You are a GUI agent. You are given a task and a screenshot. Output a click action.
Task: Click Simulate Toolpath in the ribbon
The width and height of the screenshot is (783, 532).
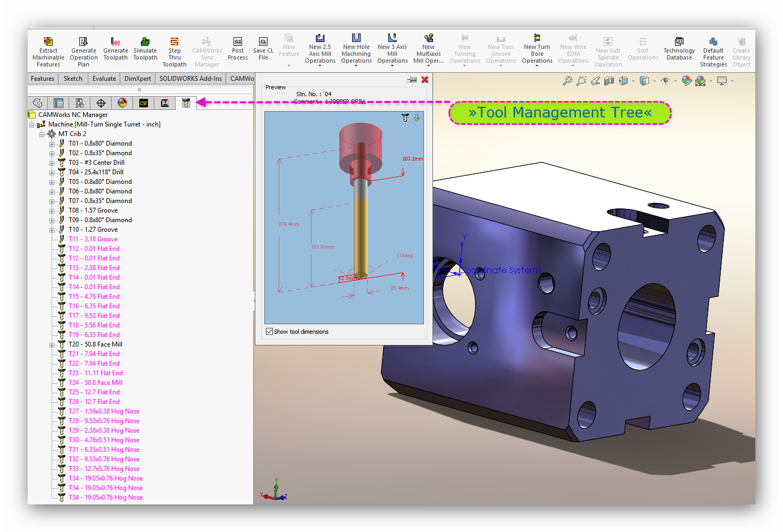point(145,42)
